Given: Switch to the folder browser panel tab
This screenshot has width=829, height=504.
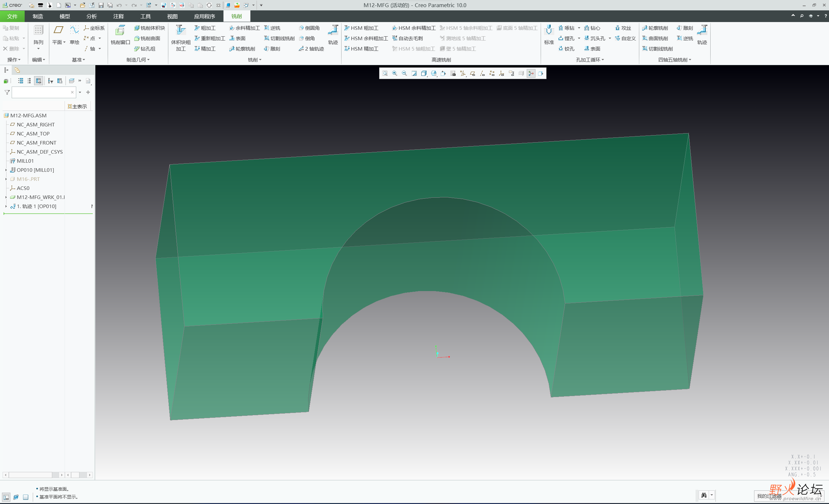Looking at the screenshot, I should pyautogui.click(x=17, y=70).
